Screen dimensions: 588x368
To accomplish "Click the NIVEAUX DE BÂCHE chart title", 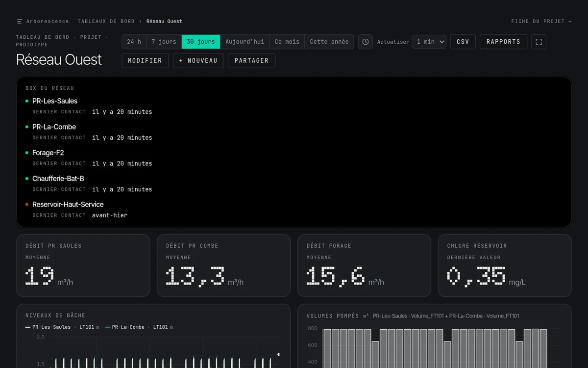I will pos(55,315).
